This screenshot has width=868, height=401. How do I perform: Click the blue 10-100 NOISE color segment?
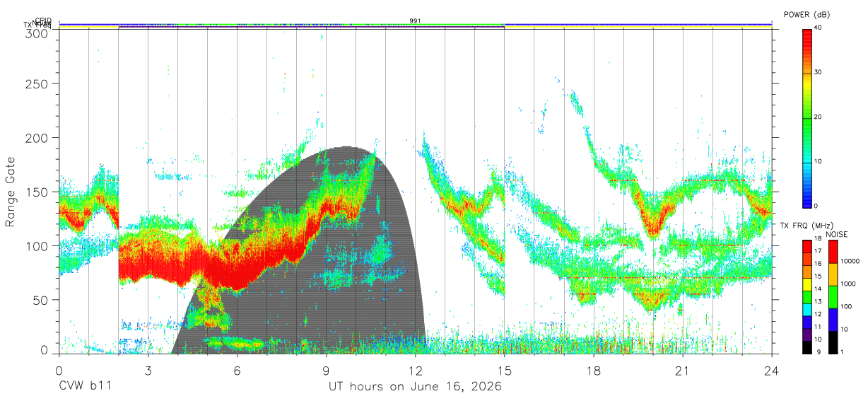(832, 320)
